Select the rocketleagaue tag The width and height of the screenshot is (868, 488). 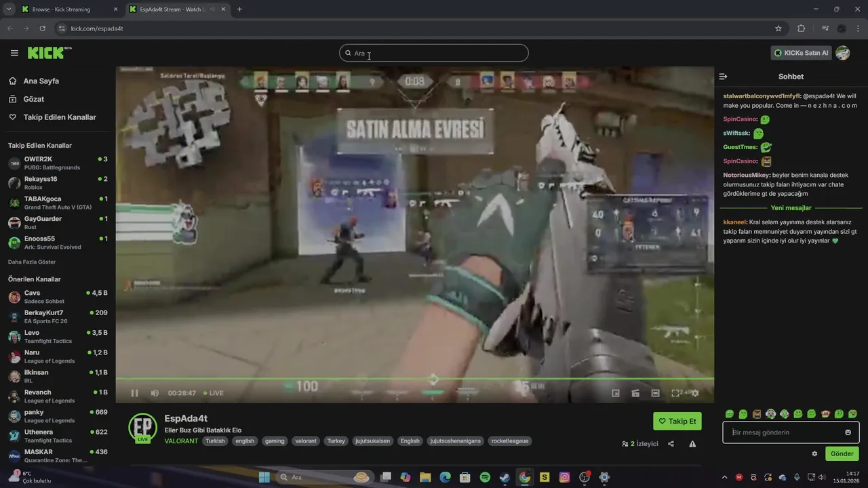[x=509, y=441]
